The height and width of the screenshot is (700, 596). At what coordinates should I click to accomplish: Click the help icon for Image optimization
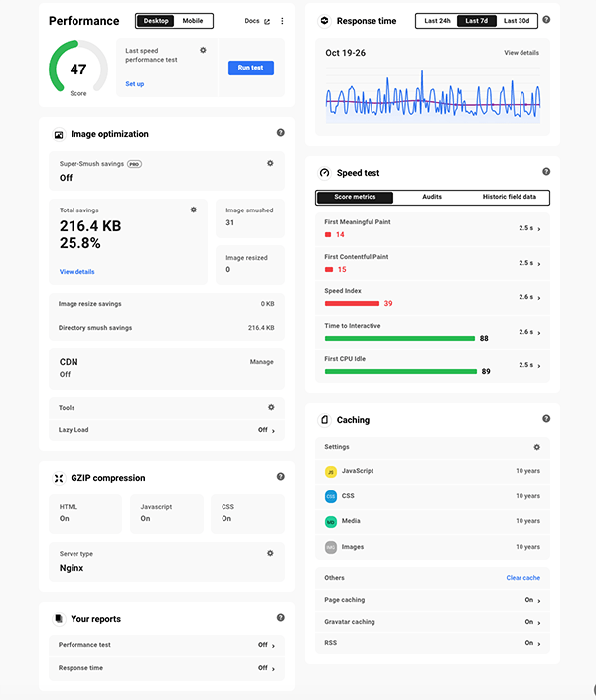(x=281, y=133)
